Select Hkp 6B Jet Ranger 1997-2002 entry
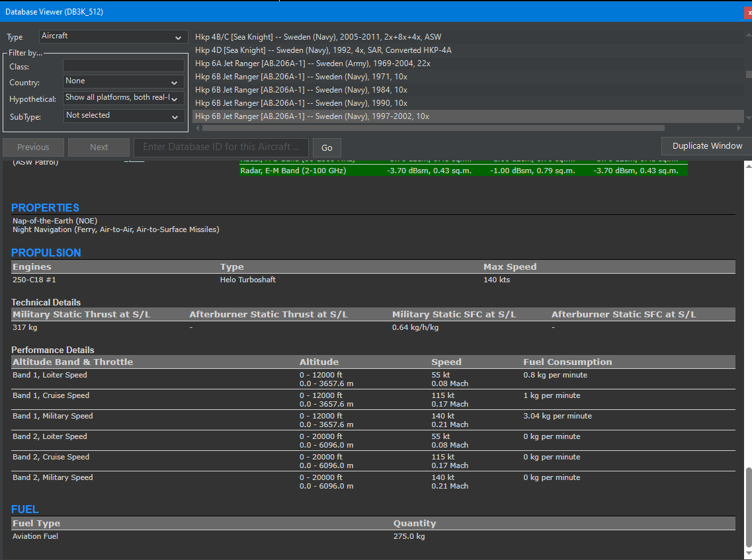 [x=468, y=116]
